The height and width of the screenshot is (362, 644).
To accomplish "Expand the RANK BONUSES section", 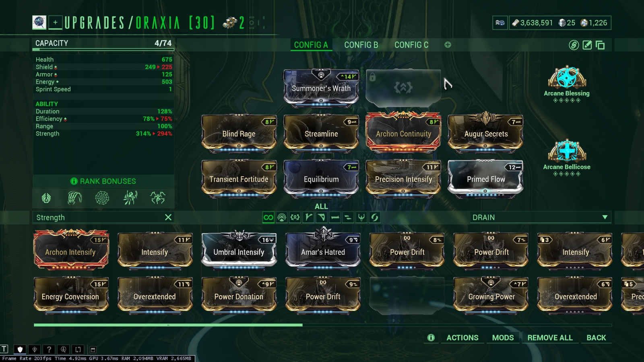I will pos(103,181).
